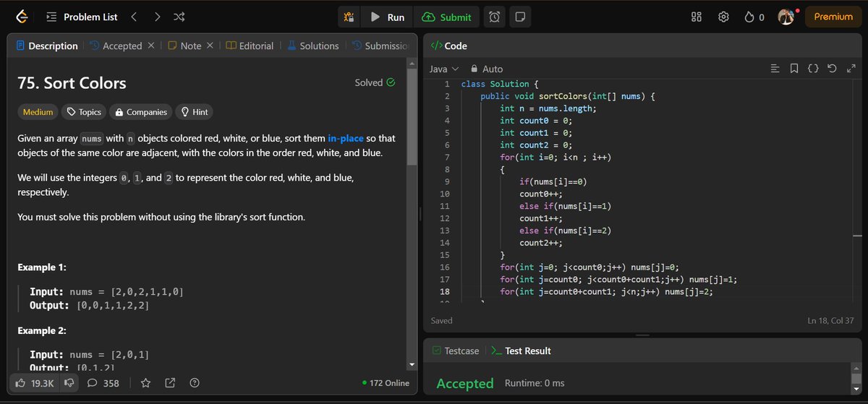Click the '75. Sort Colors' title

[72, 83]
